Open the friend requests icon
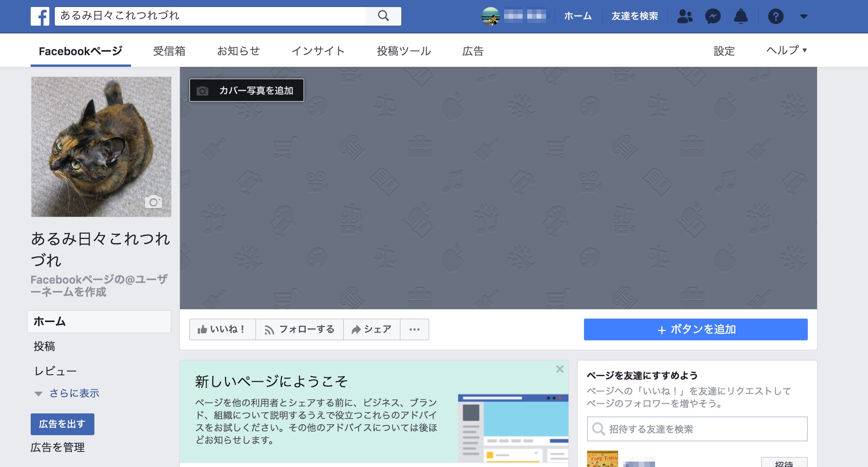This screenshot has height=467, width=868. click(685, 16)
